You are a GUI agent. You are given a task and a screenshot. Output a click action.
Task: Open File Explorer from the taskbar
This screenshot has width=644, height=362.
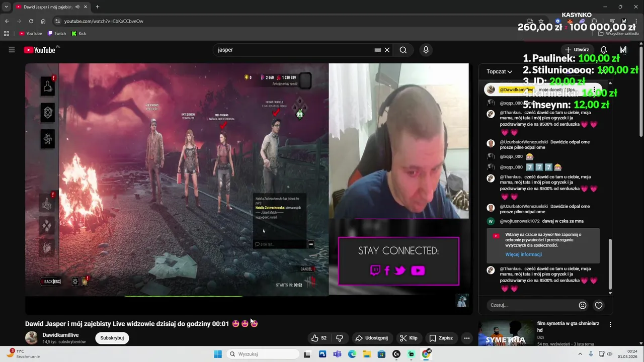pos(367,354)
